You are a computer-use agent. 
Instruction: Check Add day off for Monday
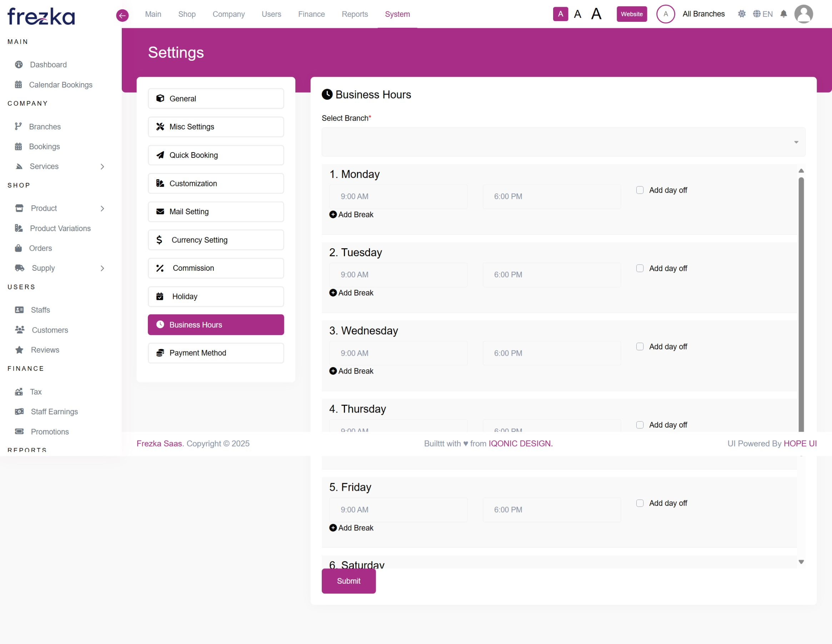pyautogui.click(x=640, y=190)
